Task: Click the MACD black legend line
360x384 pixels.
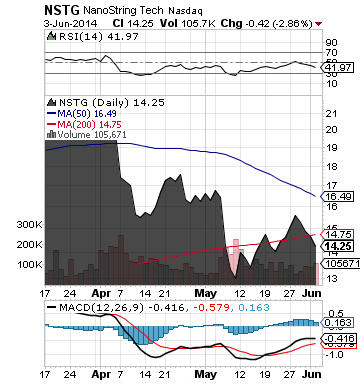Action: pyautogui.click(x=52, y=307)
